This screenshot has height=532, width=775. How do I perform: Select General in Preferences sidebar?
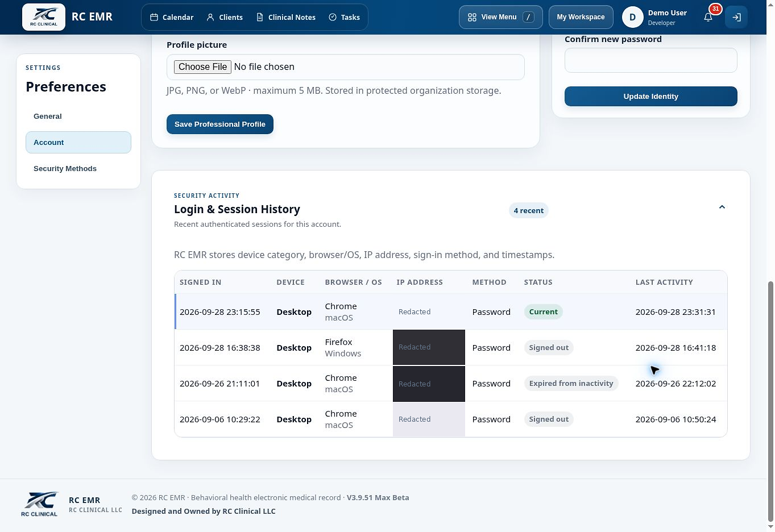point(78,116)
